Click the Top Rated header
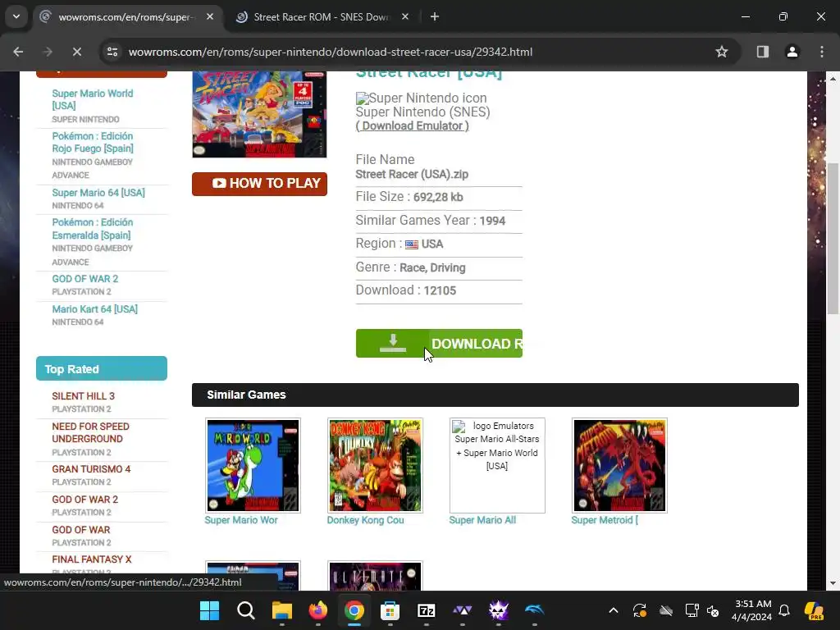Viewport: 840px width, 630px height. pyautogui.click(x=101, y=368)
